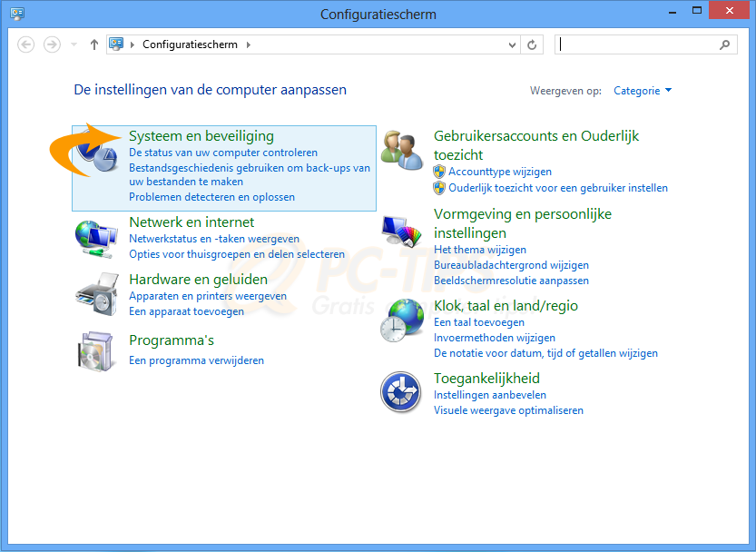The height and width of the screenshot is (552, 756).
Task: Open the Netwerk en internet globe icon
Action: [96, 240]
